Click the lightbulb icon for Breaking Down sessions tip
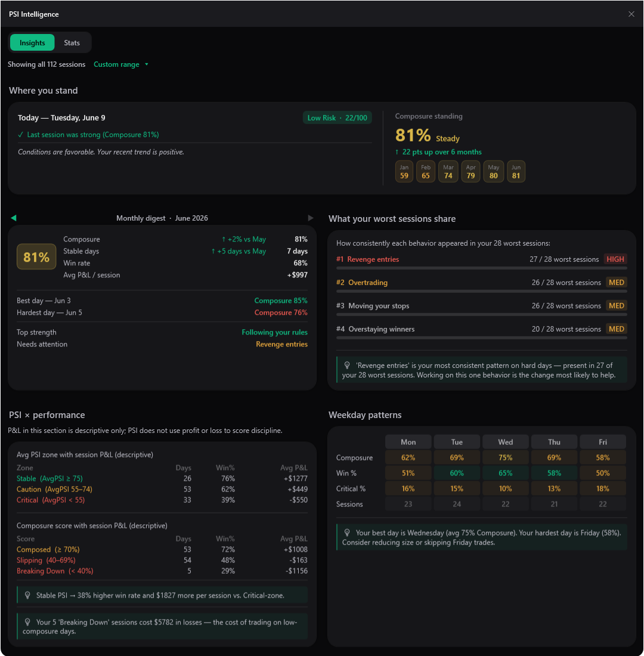Screen dimensions: 644x656 [x=27, y=622]
